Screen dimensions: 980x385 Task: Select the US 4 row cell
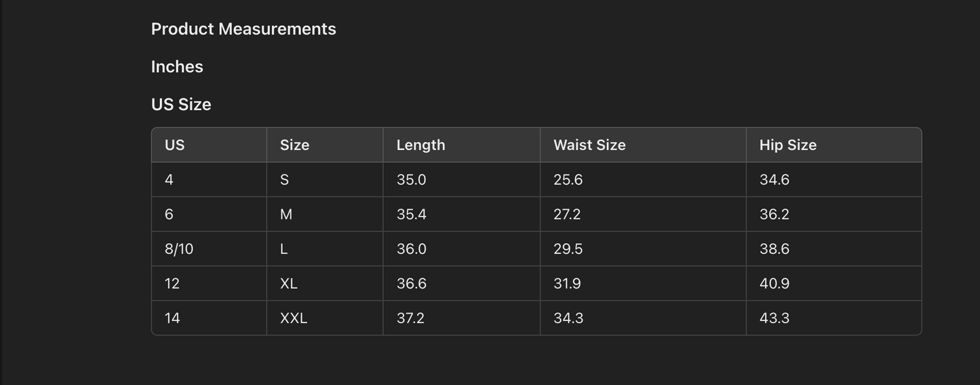point(169,180)
